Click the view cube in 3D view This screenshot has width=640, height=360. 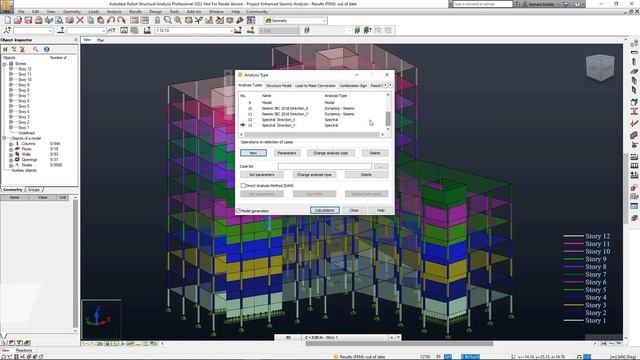click(x=600, y=67)
